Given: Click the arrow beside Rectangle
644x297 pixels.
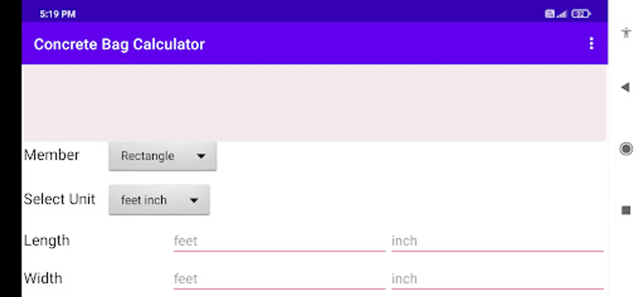Looking at the screenshot, I should click(201, 156).
